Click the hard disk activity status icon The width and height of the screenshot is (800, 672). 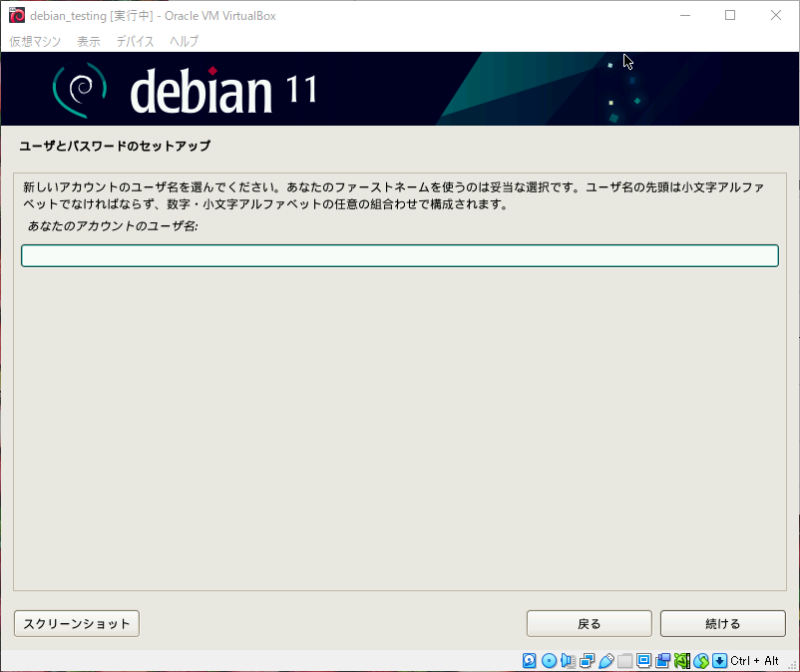[x=529, y=661]
